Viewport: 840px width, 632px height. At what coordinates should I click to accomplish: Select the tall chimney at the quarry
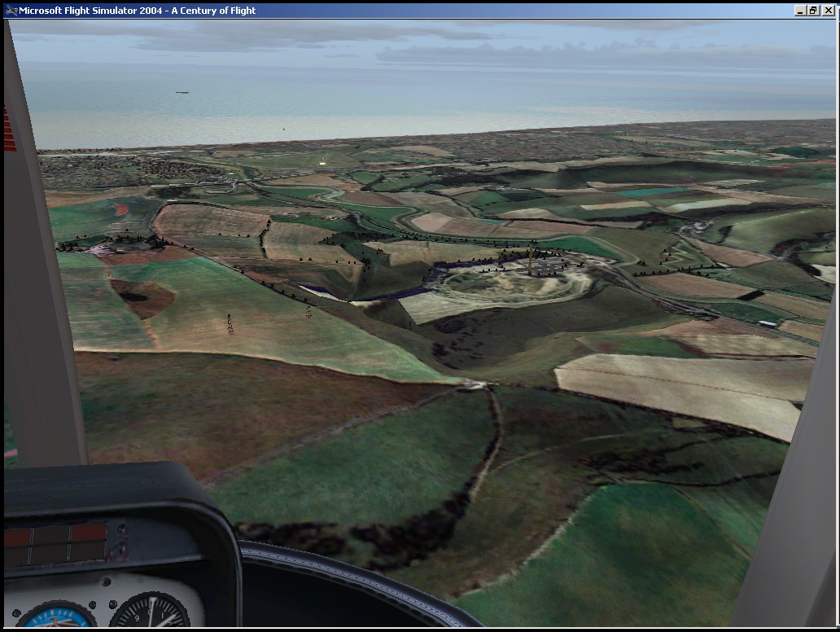coord(530,261)
